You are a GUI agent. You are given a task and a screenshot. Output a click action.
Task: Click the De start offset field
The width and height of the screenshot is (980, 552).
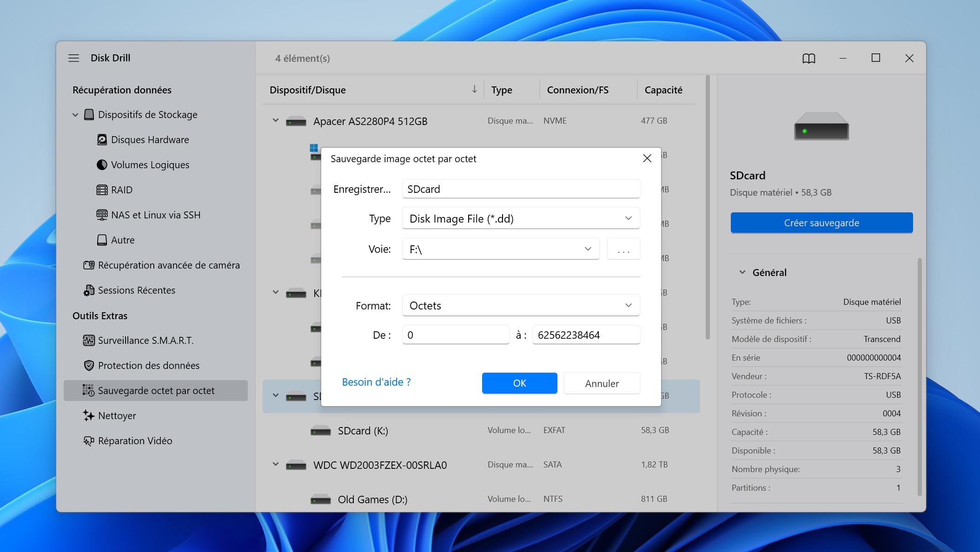tap(456, 335)
